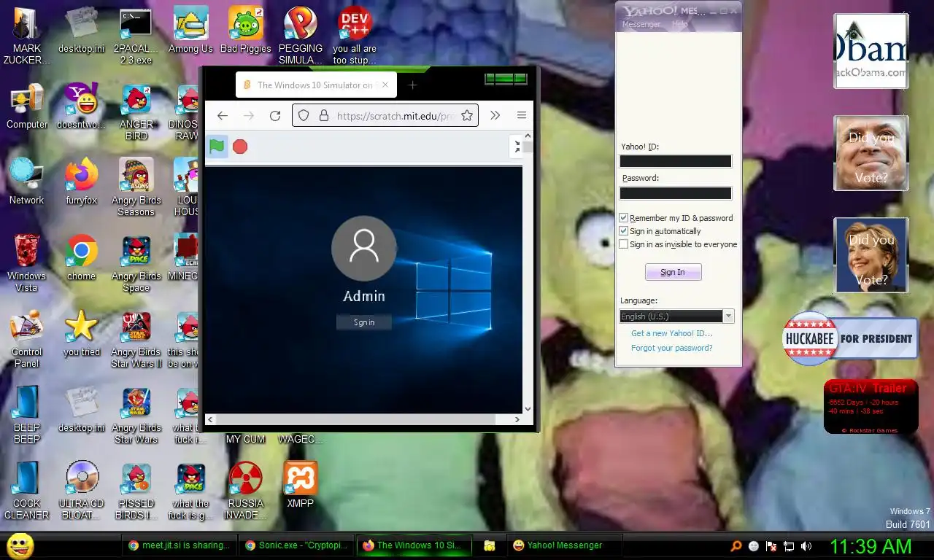Go back in the Firefox browser
The height and width of the screenshot is (560, 934).
[223, 115]
